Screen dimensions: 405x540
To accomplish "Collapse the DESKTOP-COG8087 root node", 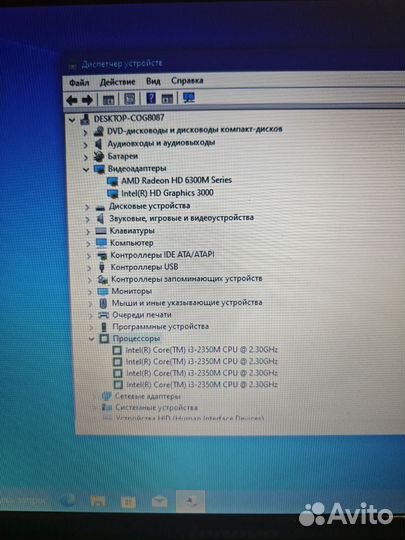I will pos(72,120).
